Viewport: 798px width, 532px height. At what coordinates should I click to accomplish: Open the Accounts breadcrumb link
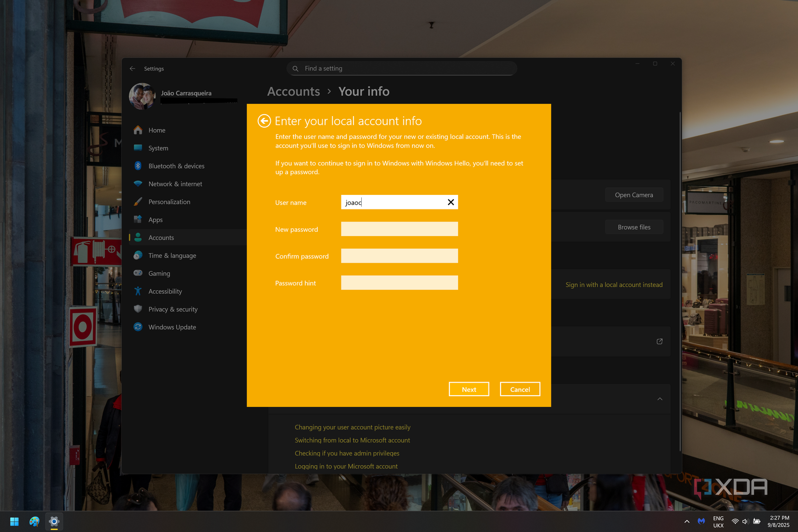click(x=293, y=91)
